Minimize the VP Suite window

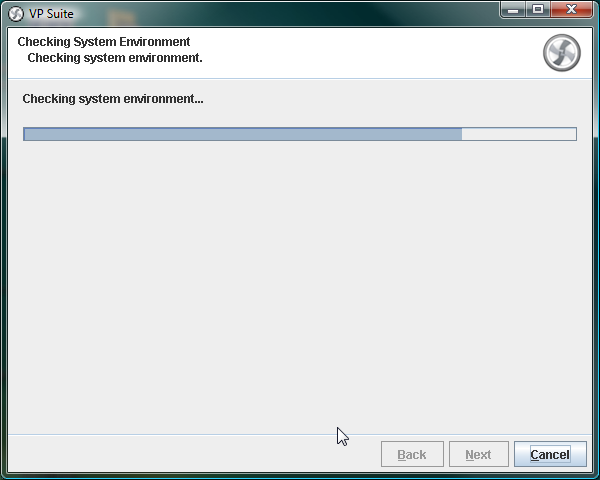(512, 10)
